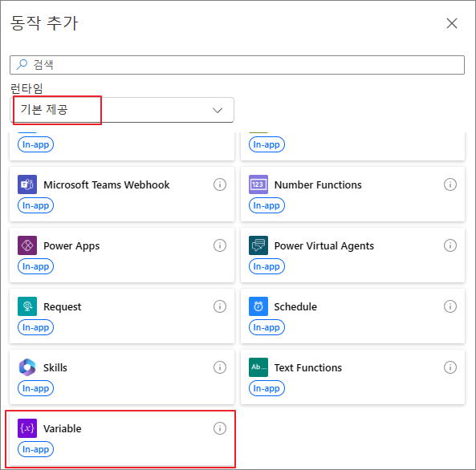The width and height of the screenshot is (476, 470).
Task: Select Power Apps connector name
Action: pyautogui.click(x=71, y=246)
